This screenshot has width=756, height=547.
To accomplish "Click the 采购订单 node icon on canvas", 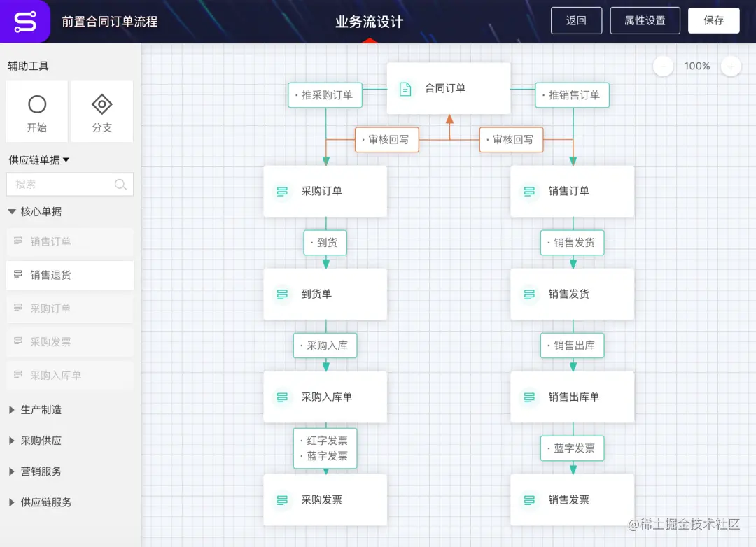I will 281,191.
